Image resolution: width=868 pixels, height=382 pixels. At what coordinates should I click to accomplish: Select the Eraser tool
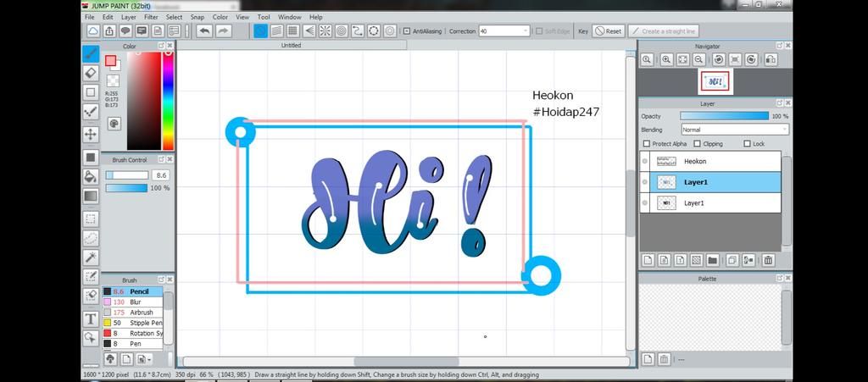(x=91, y=73)
